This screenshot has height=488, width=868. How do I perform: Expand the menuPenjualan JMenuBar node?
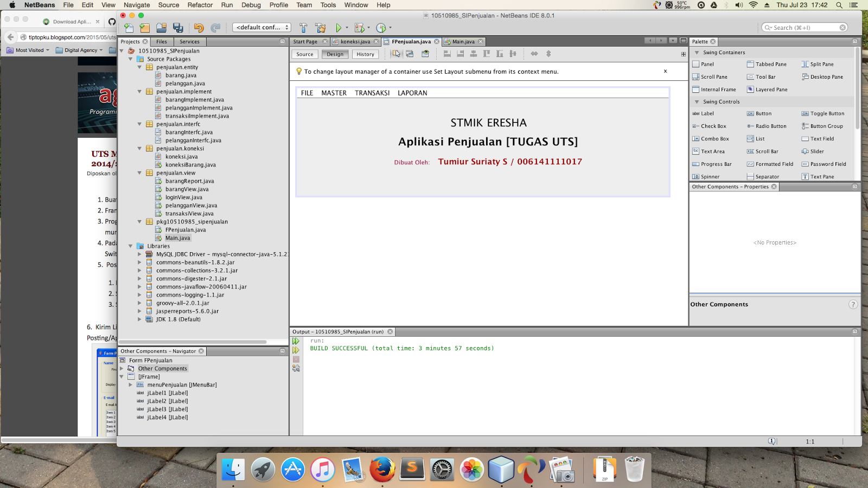point(130,385)
